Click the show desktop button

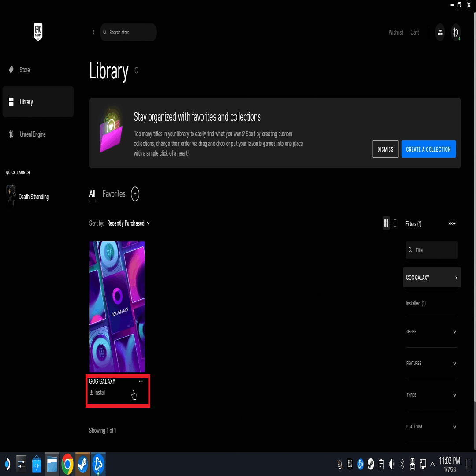coord(469,464)
